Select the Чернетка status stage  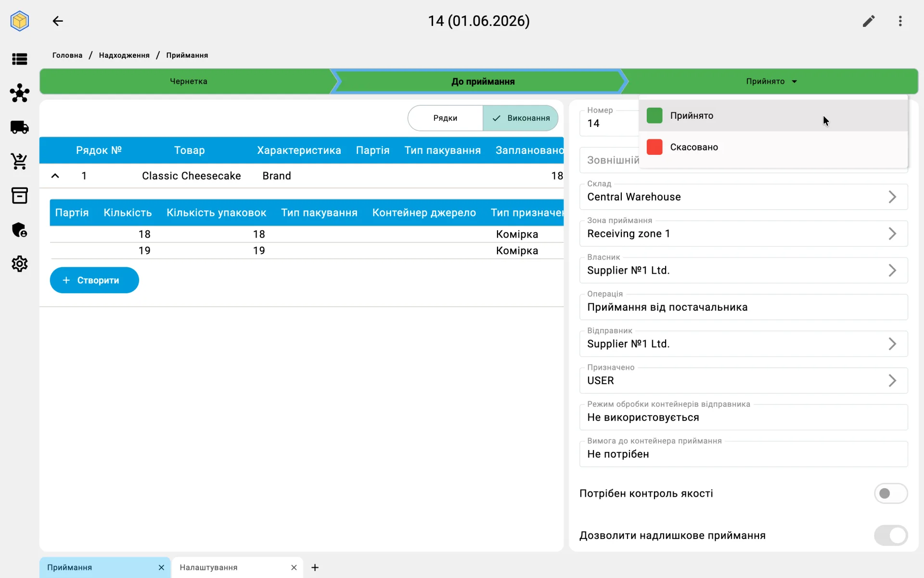189,81
